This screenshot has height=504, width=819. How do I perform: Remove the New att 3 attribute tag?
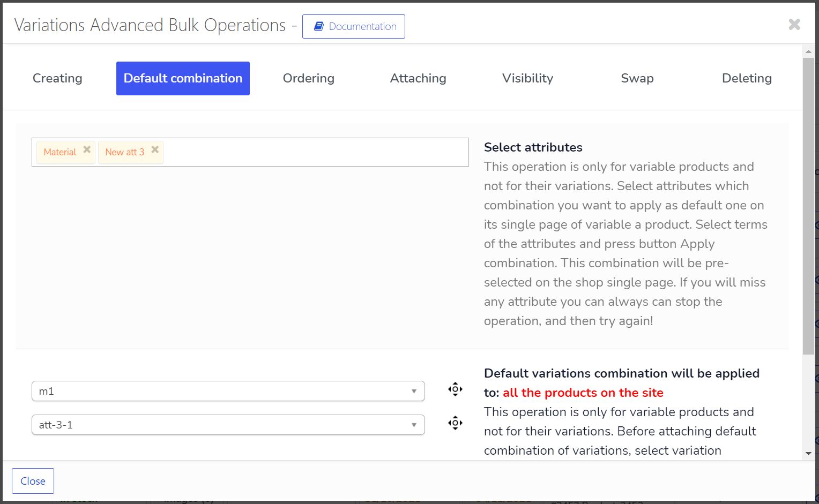(x=155, y=150)
